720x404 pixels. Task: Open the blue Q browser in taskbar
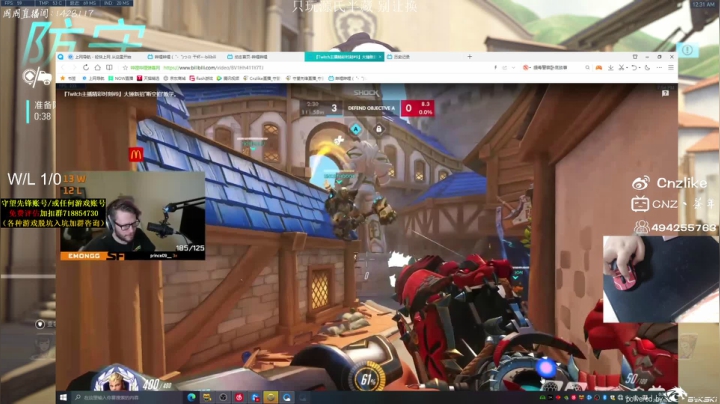pyautogui.click(x=287, y=397)
